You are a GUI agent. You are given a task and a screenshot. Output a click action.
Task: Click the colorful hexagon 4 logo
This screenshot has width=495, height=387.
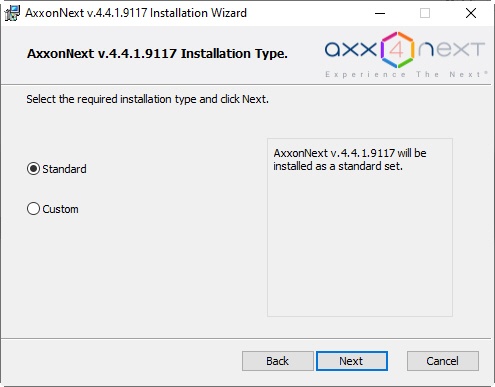coord(397,50)
